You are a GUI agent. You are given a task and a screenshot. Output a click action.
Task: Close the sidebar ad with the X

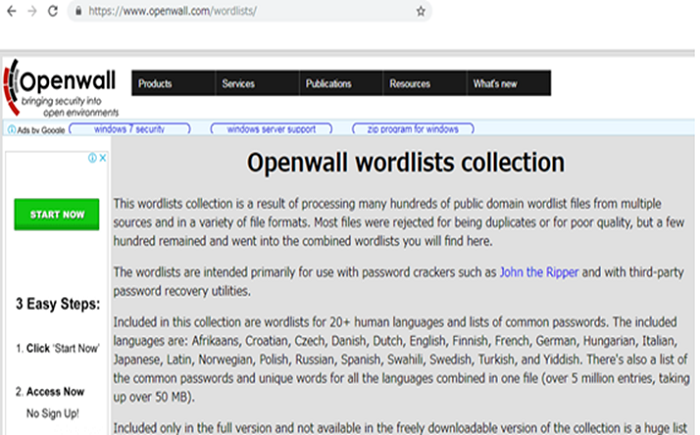(103, 158)
